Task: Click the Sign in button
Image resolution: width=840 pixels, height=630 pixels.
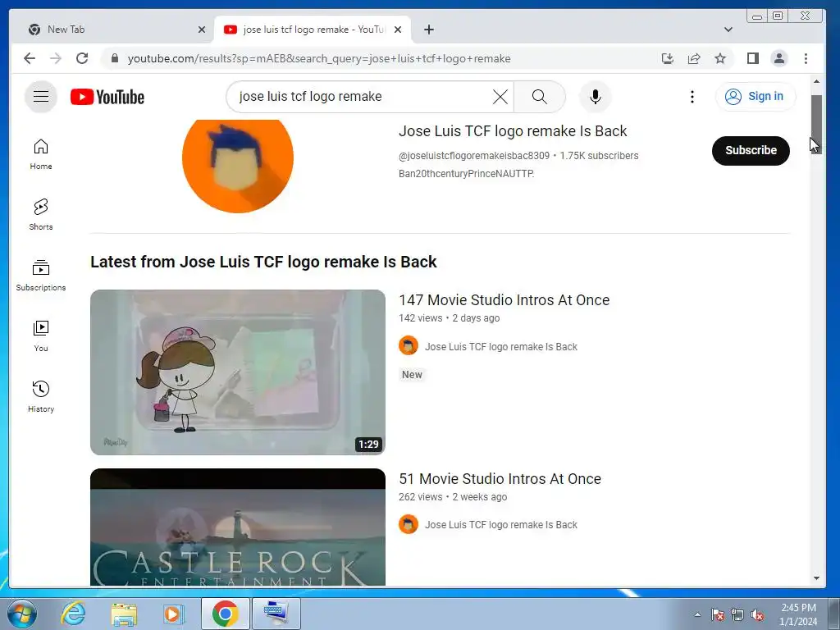Action: pyautogui.click(x=756, y=97)
